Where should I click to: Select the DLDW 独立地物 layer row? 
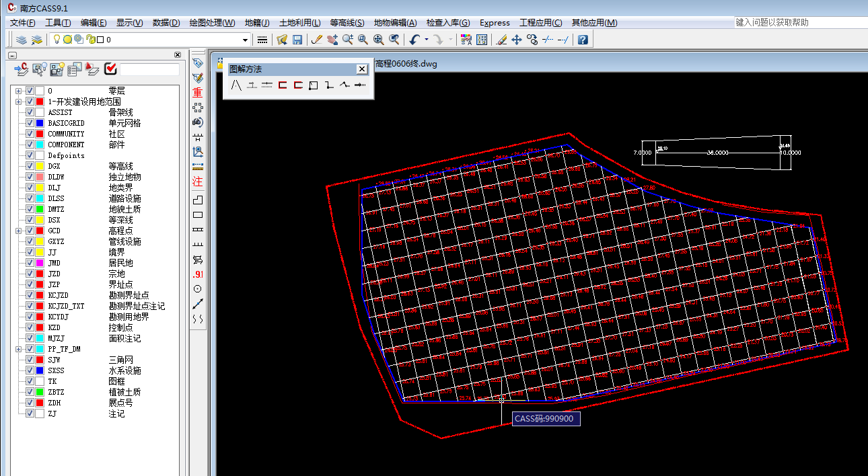[x=94, y=177]
